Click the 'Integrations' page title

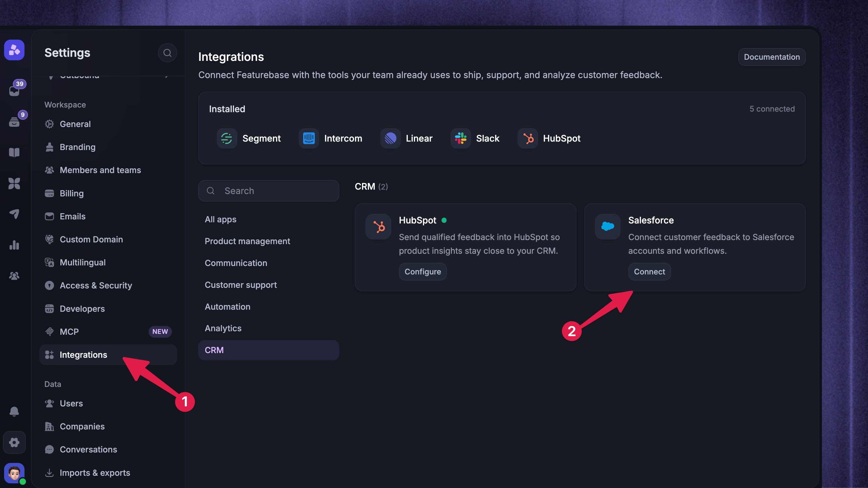point(231,57)
